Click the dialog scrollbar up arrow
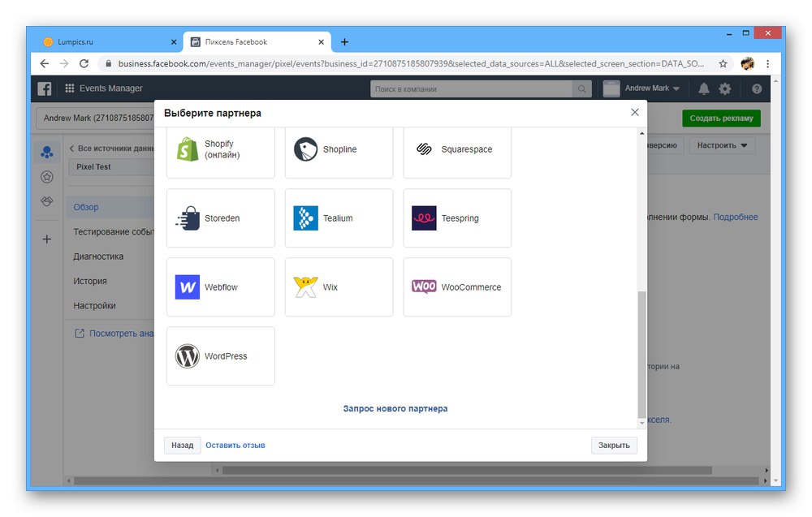This screenshot has height=517, width=812. tap(642, 134)
